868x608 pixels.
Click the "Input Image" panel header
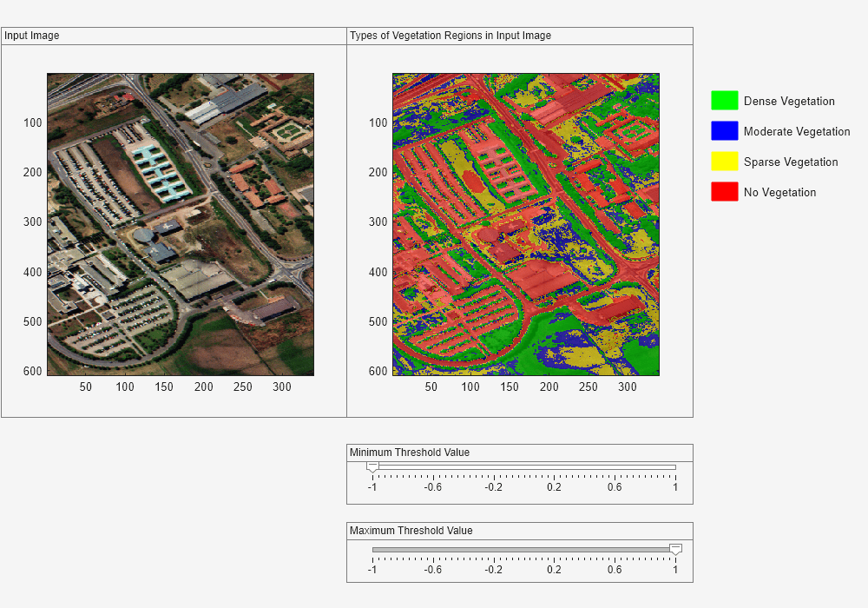(31, 36)
